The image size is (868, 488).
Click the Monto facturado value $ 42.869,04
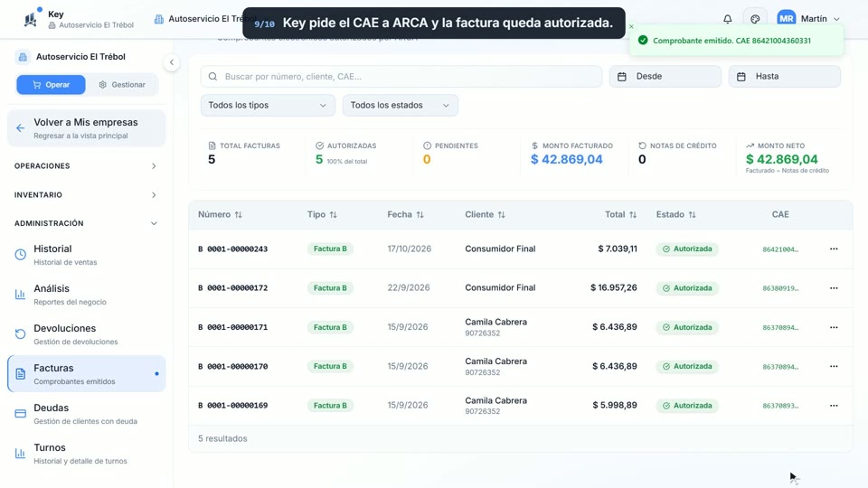click(x=566, y=159)
